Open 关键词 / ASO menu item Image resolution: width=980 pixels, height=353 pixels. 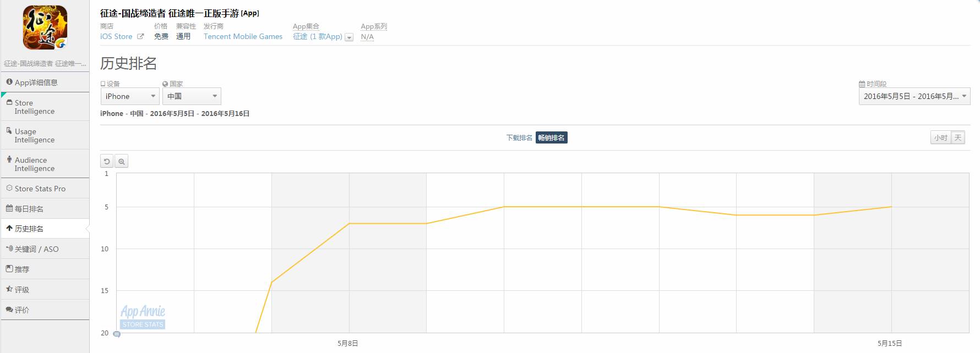[x=36, y=249]
